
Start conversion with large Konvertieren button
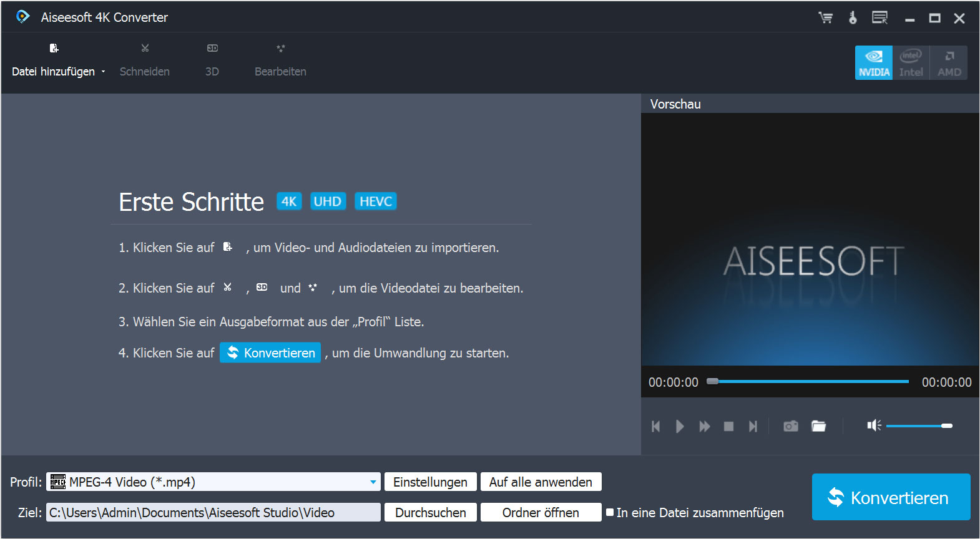(891, 497)
